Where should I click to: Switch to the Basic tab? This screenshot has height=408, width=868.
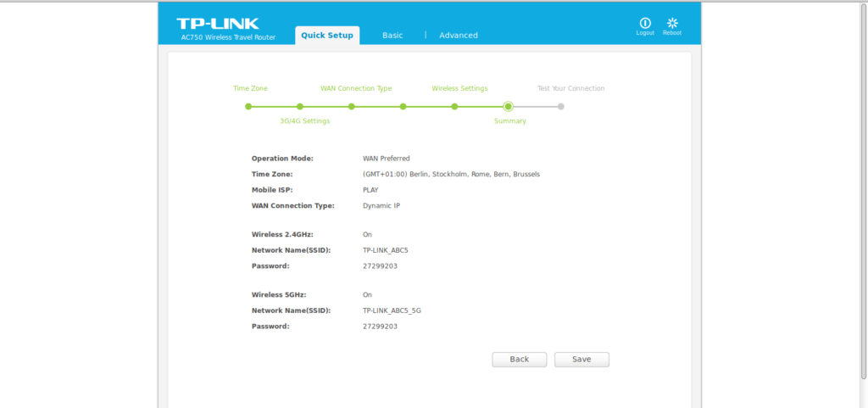392,36
